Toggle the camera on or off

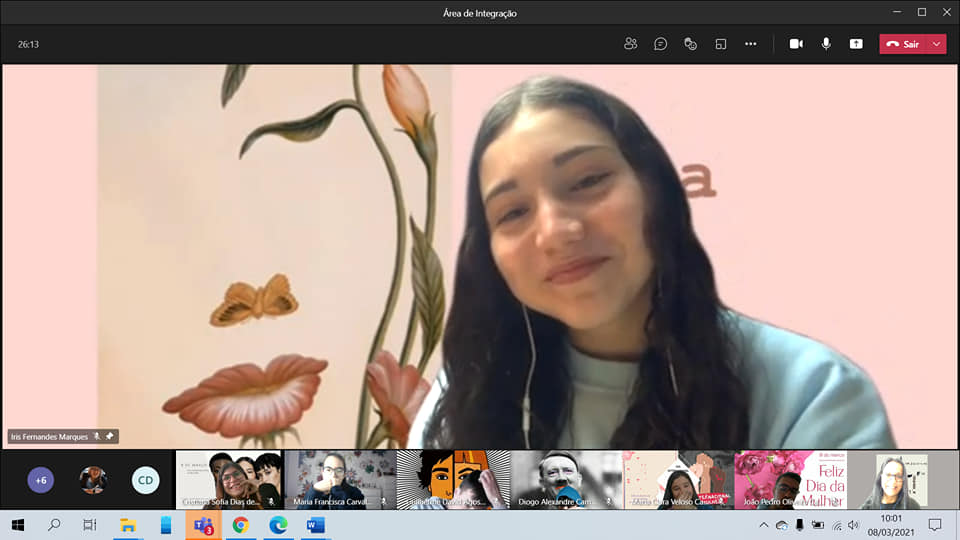[796, 44]
